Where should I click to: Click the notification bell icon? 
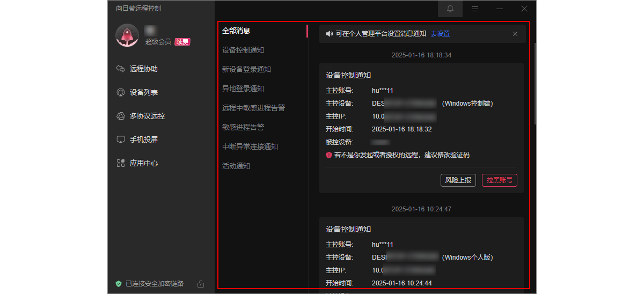(450, 9)
